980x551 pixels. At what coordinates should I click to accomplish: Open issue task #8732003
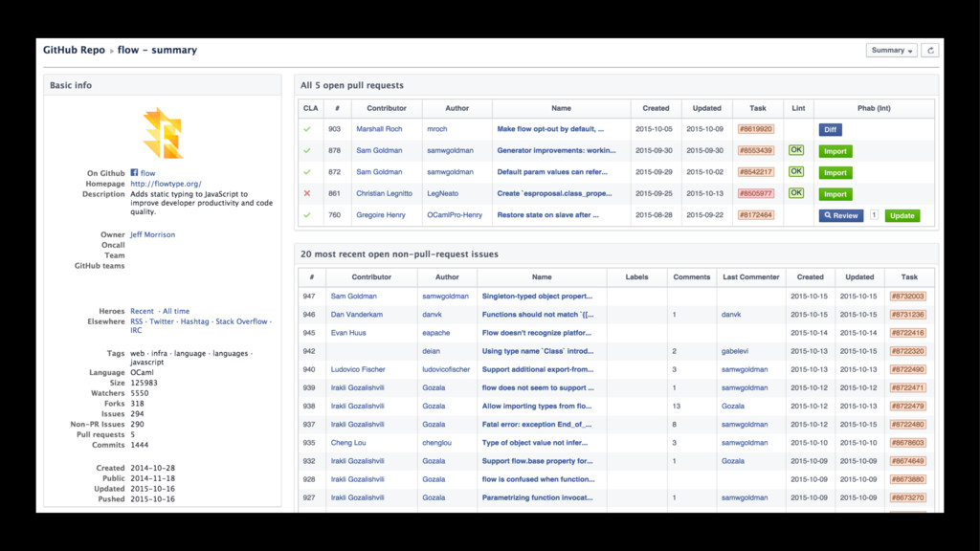907,297
